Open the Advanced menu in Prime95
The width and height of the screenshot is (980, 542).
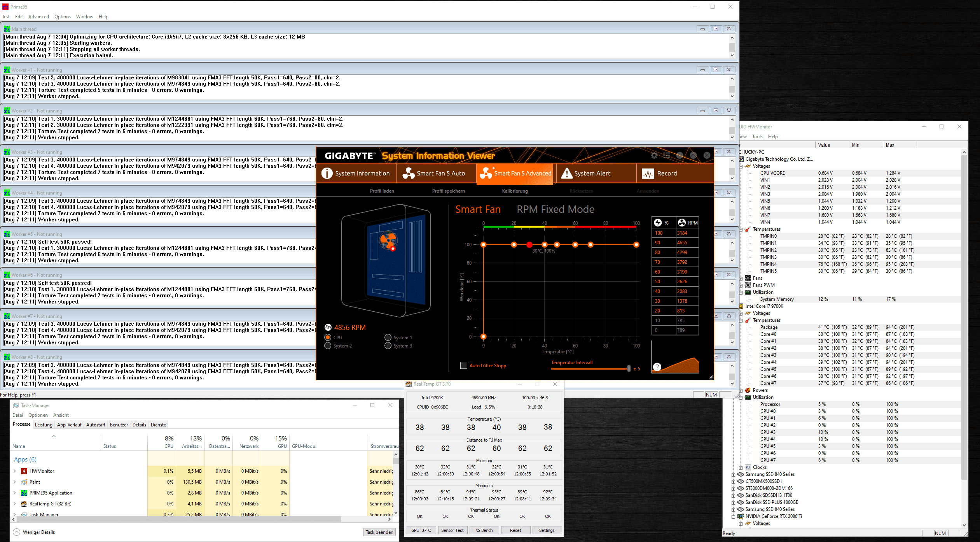pyautogui.click(x=38, y=17)
